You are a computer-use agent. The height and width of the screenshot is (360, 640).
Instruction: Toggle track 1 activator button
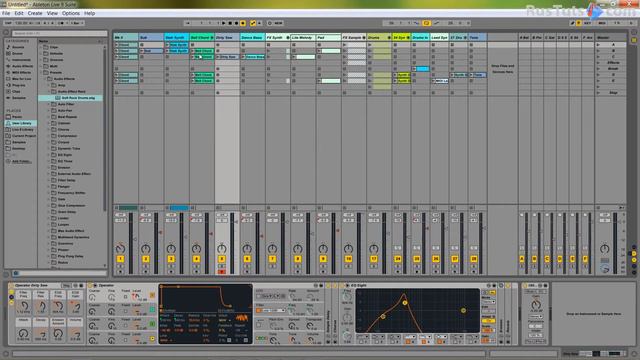tap(120, 259)
